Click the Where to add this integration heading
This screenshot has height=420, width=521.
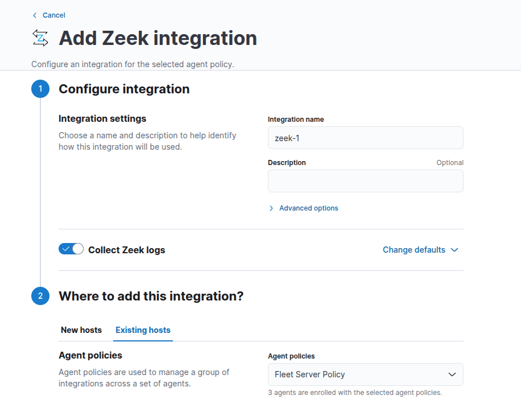pyautogui.click(x=151, y=297)
